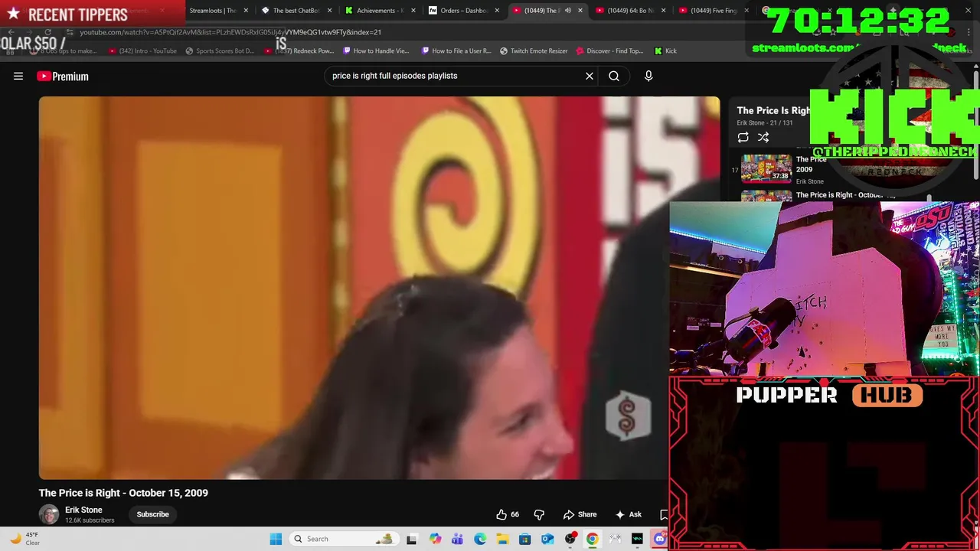Open Discover - Find Top... bookmark
Viewport: 980px width, 551px height.
(x=609, y=51)
